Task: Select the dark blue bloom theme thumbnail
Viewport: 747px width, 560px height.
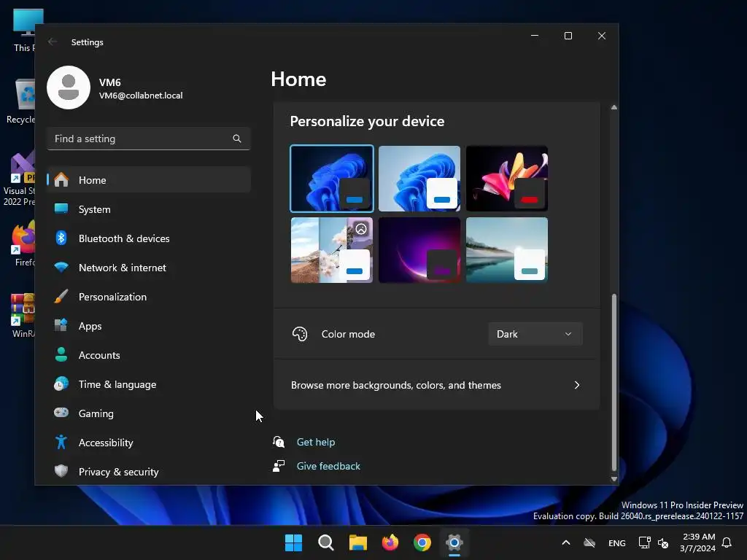Action: click(x=332, y=178)
